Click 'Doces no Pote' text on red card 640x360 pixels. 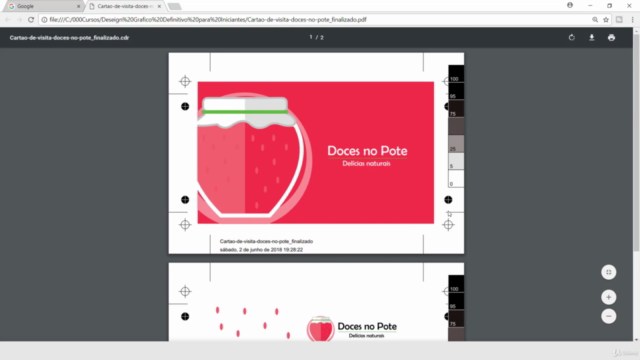367,151
